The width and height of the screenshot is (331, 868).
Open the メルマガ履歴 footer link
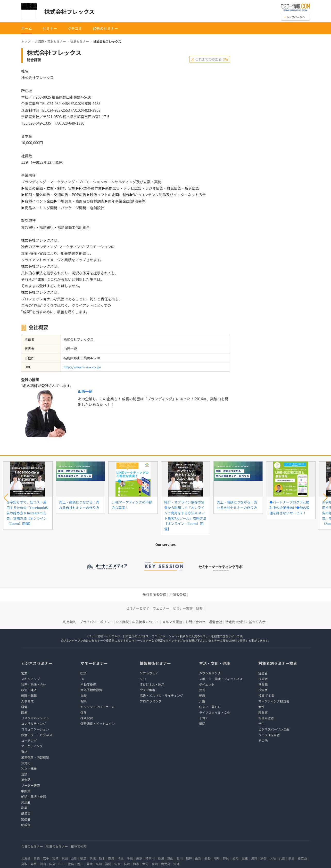point(172,622)
